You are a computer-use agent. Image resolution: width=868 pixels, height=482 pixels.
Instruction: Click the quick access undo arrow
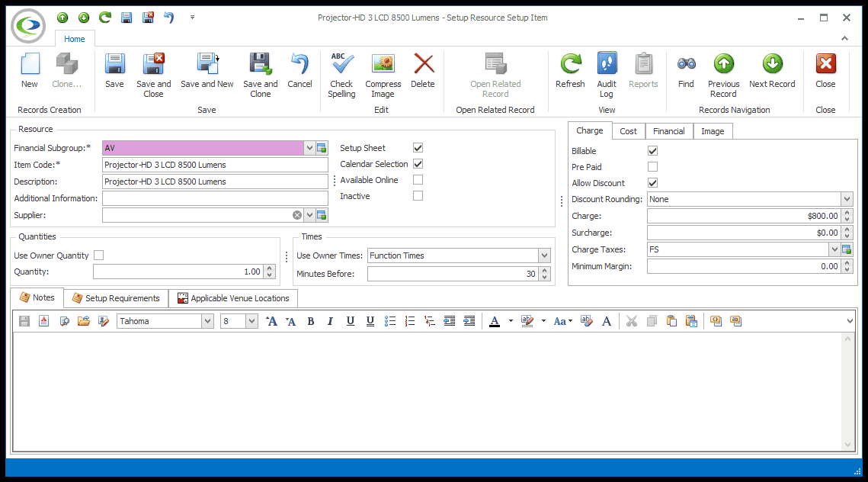(x=169, y=18)
